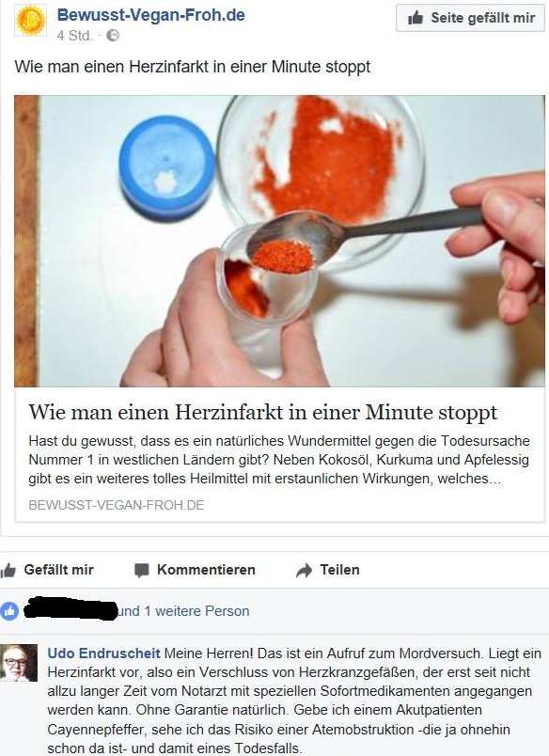Click the article description text preview

click(279, 460)
